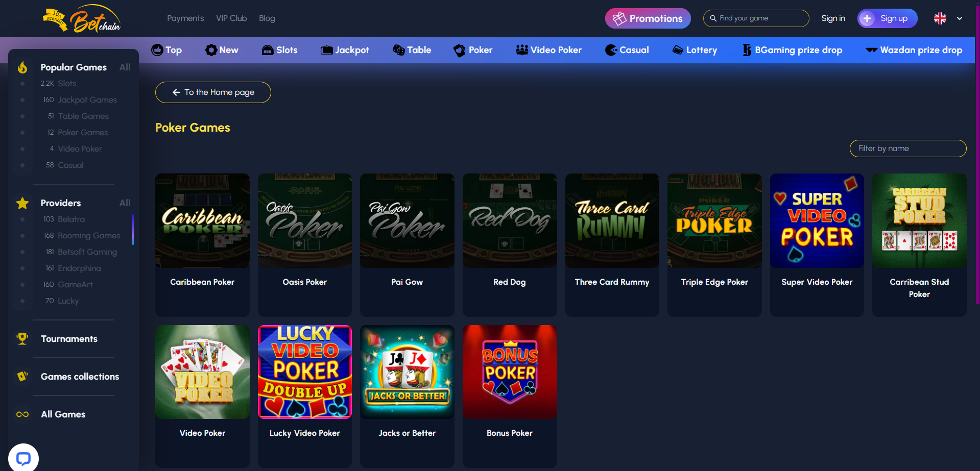
Task: Click the Games collections cards icon
Action: (22, 377)
